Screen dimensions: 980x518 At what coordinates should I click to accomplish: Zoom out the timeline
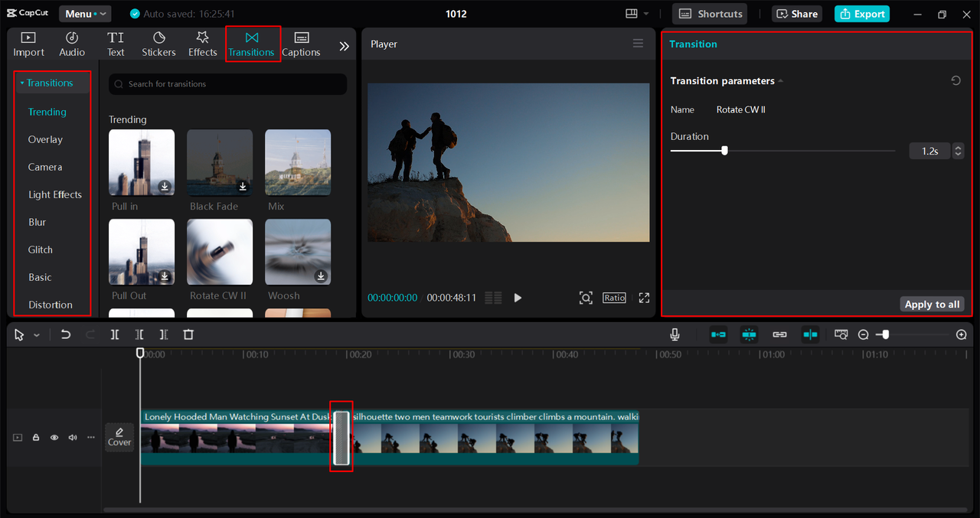pyautogui.click(x=863, y=334)
